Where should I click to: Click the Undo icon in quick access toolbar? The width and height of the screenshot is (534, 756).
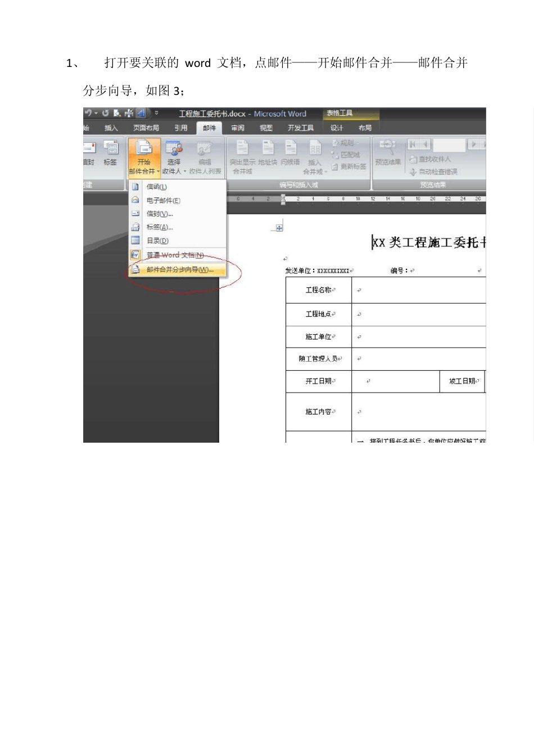point(88,113)
